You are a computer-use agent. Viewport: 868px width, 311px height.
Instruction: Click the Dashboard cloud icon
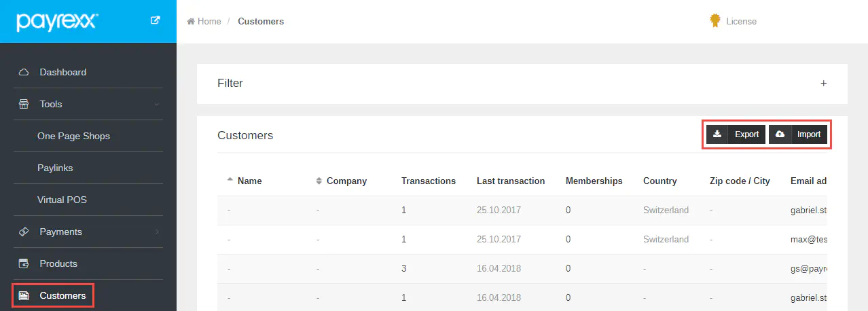pyautogui.click(x=24, y=72)
